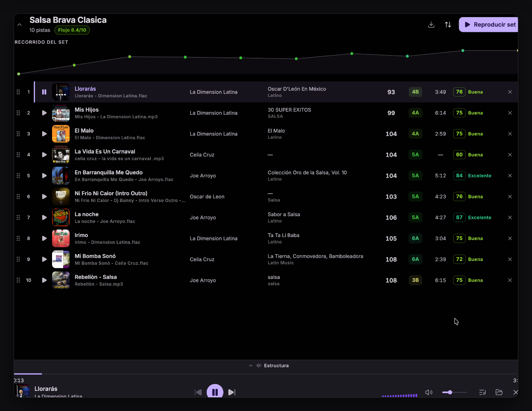Screen dimensions: 532x411
Task: Click the drag handle for El Malo
Action: pyautogui.click(x=18, y=134)
